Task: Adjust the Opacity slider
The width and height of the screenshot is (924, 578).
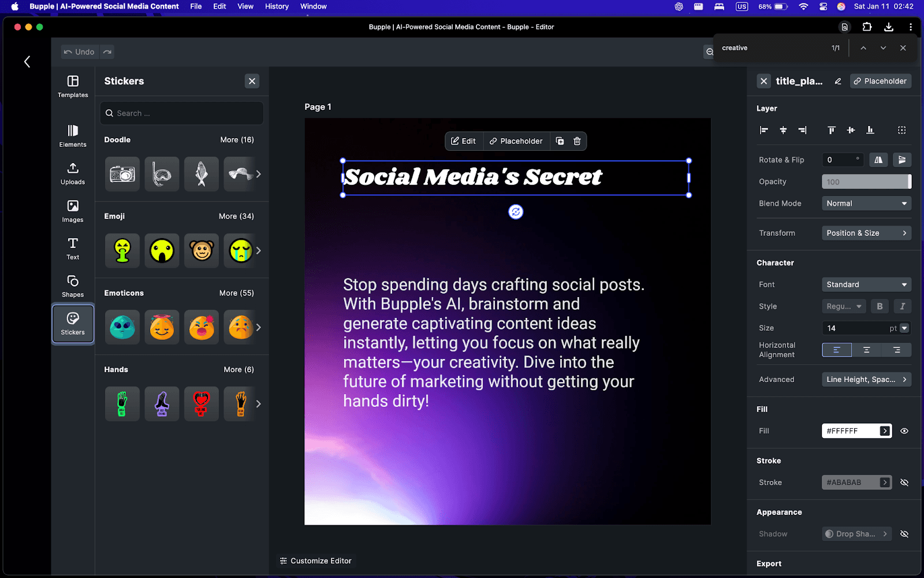Action: coord(867,181)
